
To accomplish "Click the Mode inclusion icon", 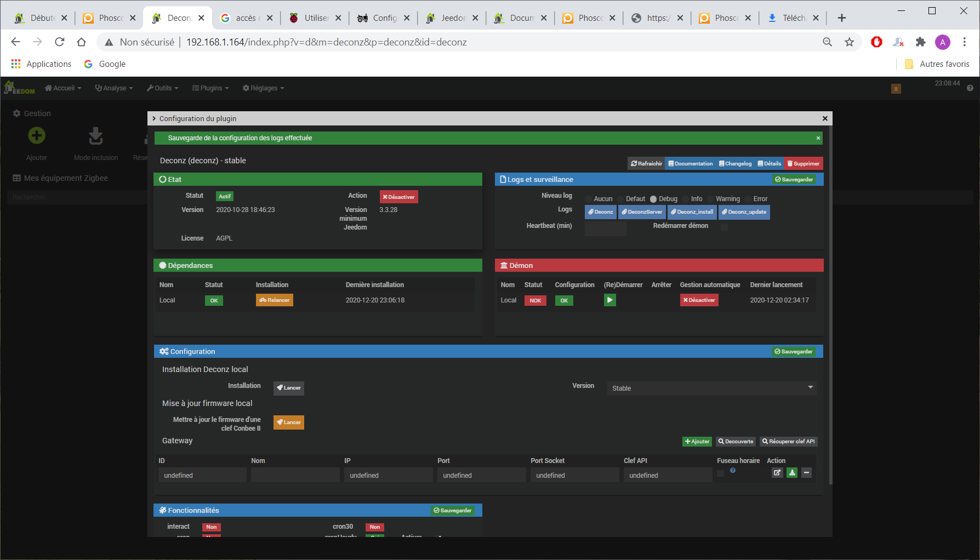I will 96,135.
